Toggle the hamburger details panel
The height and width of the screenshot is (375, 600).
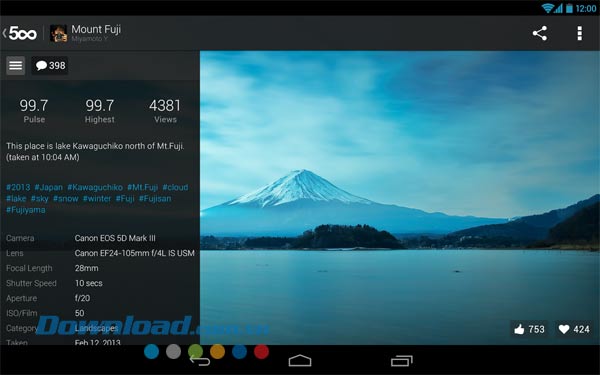pyautogui.click(x=16, y=65)
